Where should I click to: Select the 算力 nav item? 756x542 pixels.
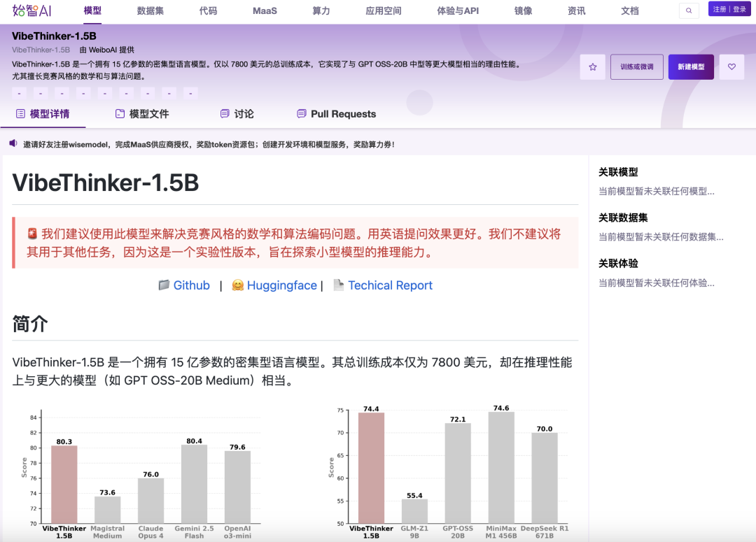click(x=321, y=10)
